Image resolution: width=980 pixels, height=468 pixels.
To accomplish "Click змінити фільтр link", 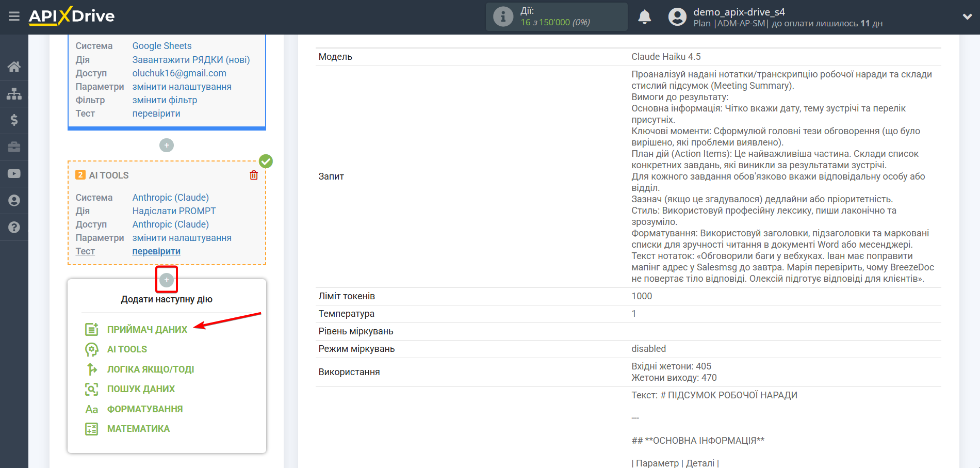I will [165, 100].
